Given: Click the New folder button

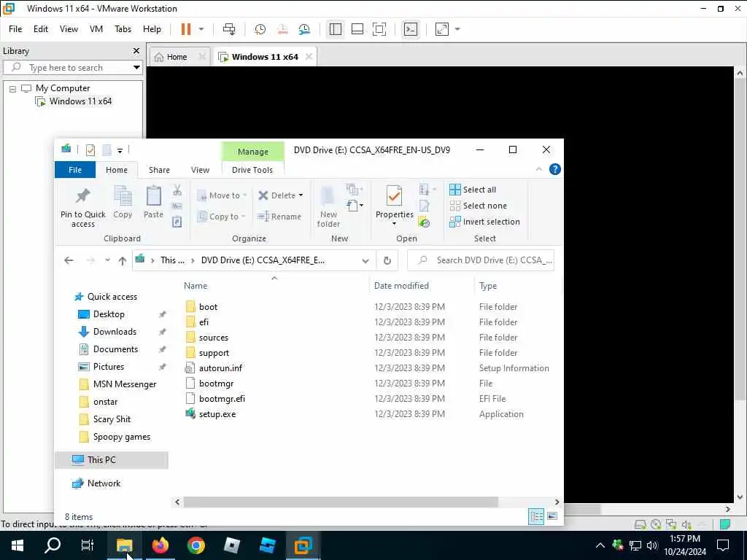Looking at the screenshot, I should 328,206.
